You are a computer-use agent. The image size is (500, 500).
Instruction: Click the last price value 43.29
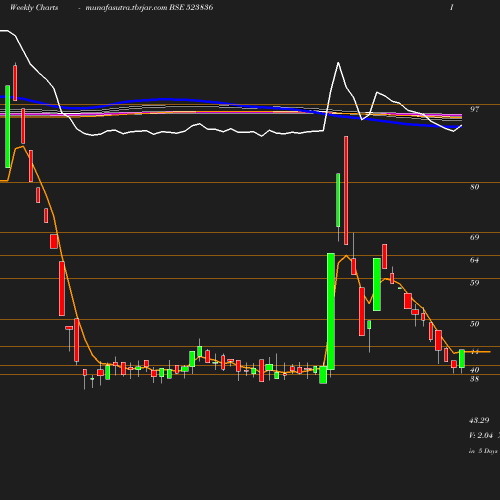point(479,420)
